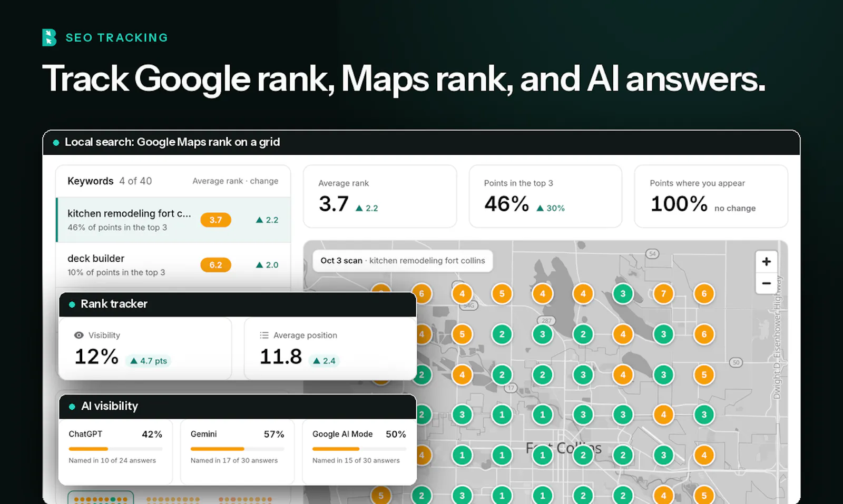The image size is (843, 504).
Task: Zoom out of the map with minus button
Action: click(766, 283)
